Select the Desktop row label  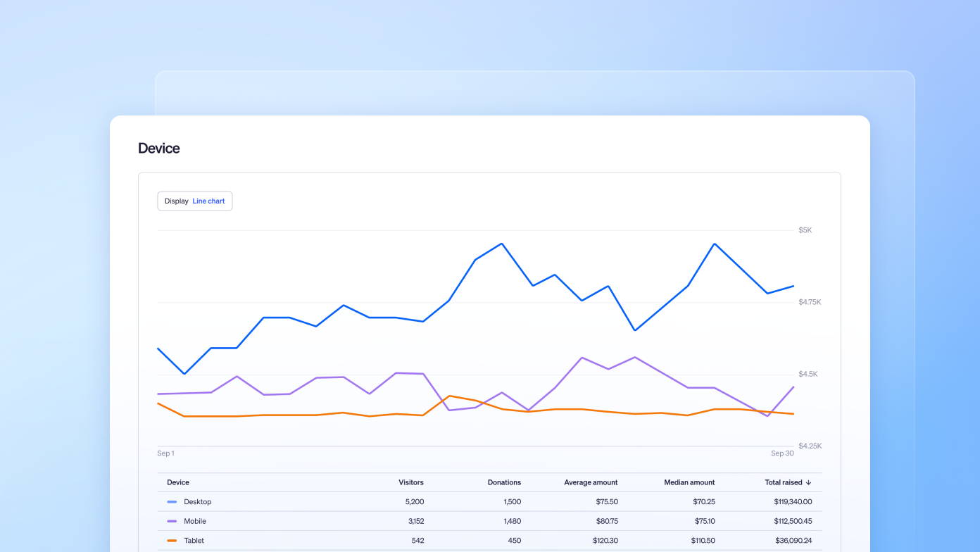(198, 502)
